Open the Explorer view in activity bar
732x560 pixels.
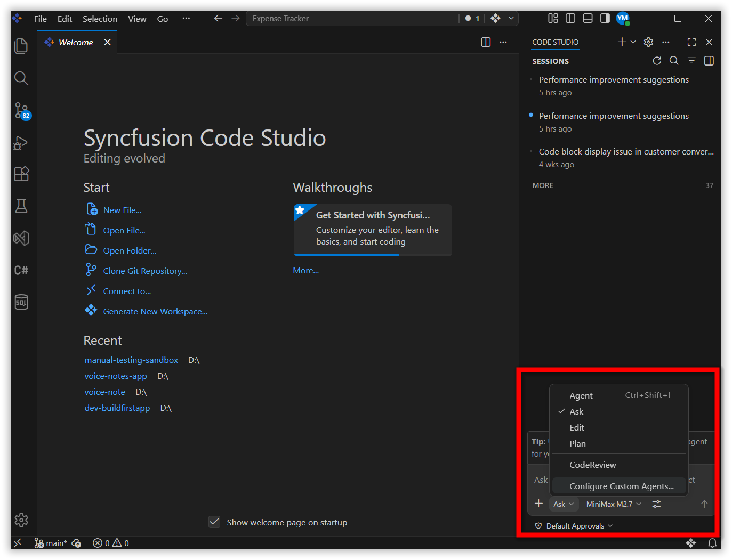tap(21, 46)
